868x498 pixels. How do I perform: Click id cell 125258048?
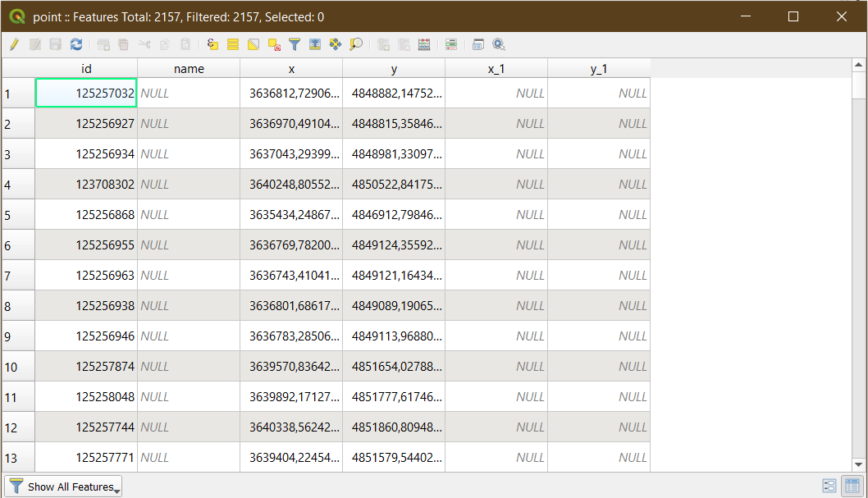click(86, 397)
